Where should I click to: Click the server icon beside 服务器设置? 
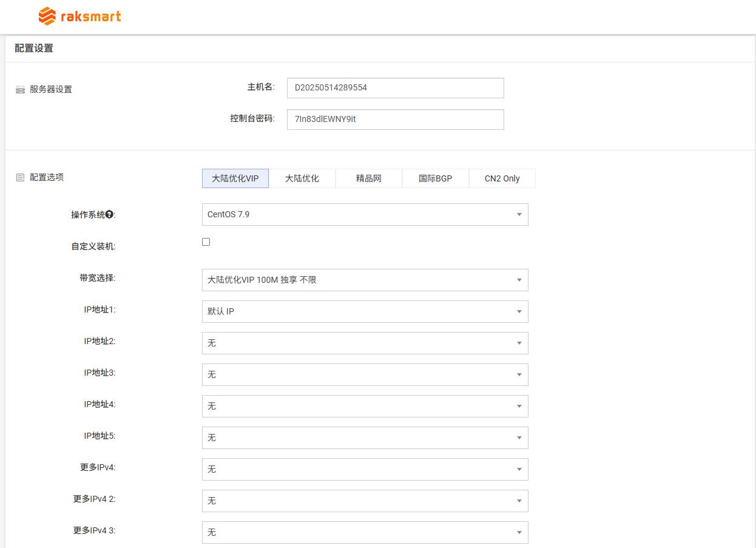click(20, 89)
